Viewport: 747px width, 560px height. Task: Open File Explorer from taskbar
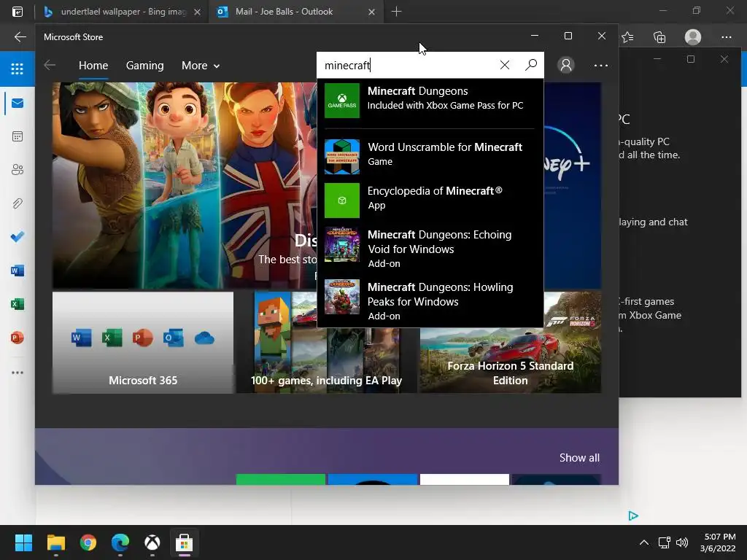(55, 542)
